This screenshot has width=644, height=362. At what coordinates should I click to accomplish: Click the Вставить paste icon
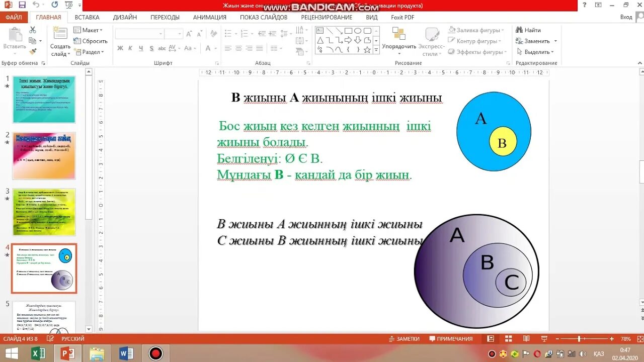(15, 34)
